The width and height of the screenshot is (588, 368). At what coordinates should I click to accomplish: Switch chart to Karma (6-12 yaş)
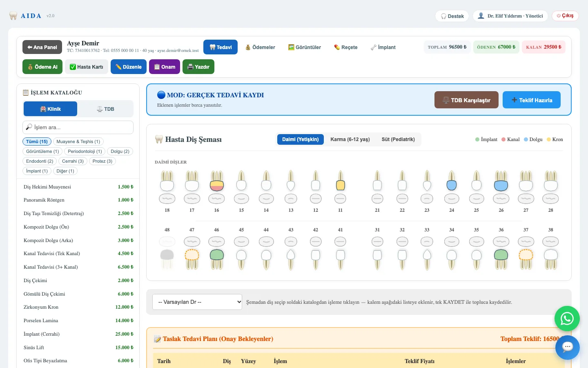pyautogui.click(x=350, y=139)
